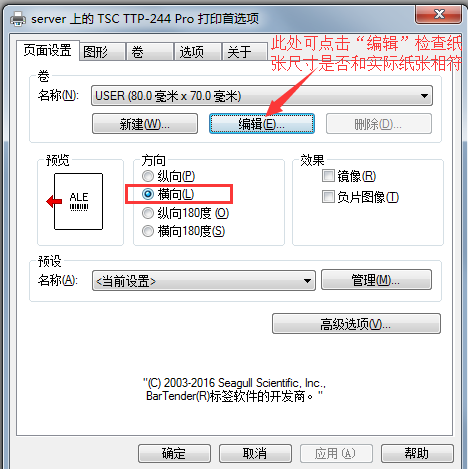Screen dimensions: 468x469
Task: Click the printer icon in title bar
Action: 18,19
